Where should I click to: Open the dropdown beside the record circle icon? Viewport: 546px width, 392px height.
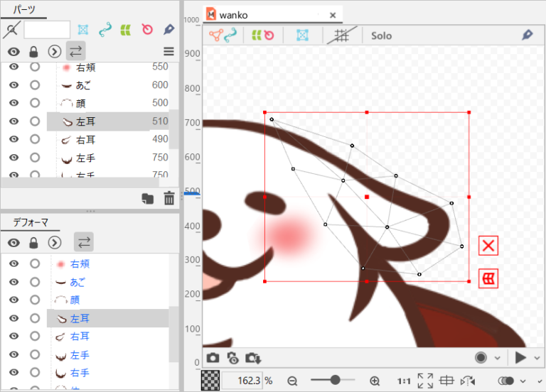coord(497,358)
